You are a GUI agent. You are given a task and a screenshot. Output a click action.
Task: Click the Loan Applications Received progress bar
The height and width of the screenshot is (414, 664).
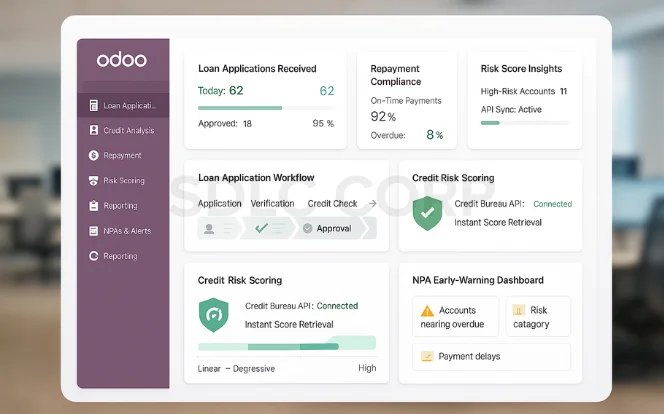pos(266,108)
